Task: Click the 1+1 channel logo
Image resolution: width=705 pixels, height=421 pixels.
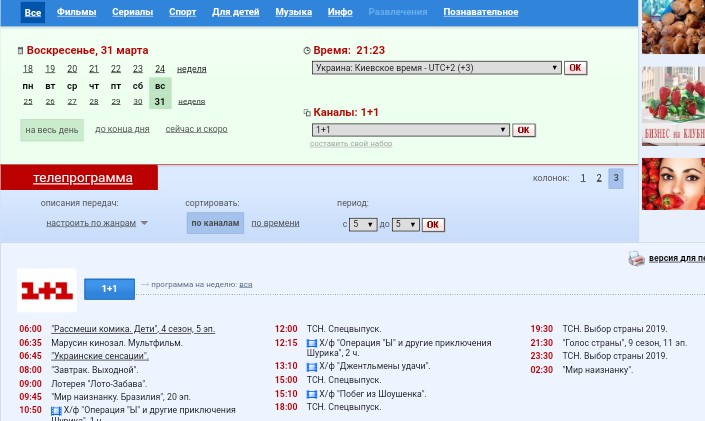Action: click(47, 290)
